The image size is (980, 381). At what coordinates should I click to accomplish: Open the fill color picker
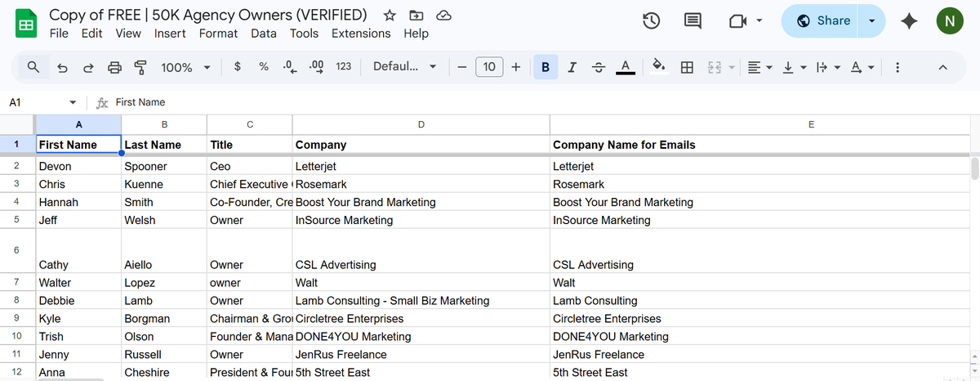(x=661, y=67)
